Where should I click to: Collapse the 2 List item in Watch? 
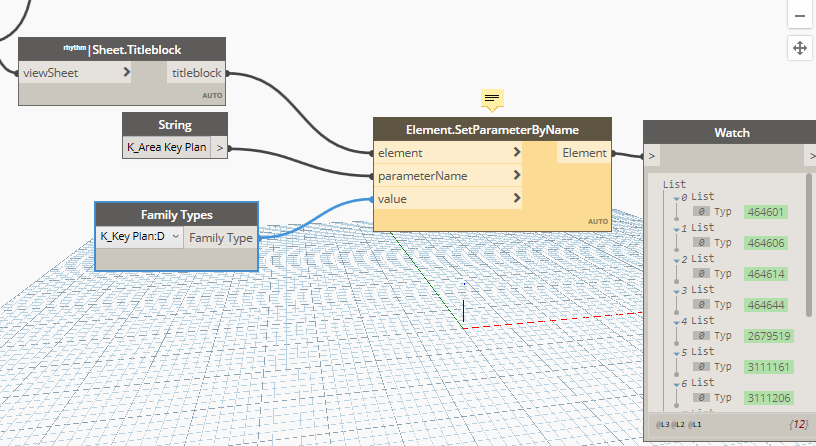pos(677,260)
